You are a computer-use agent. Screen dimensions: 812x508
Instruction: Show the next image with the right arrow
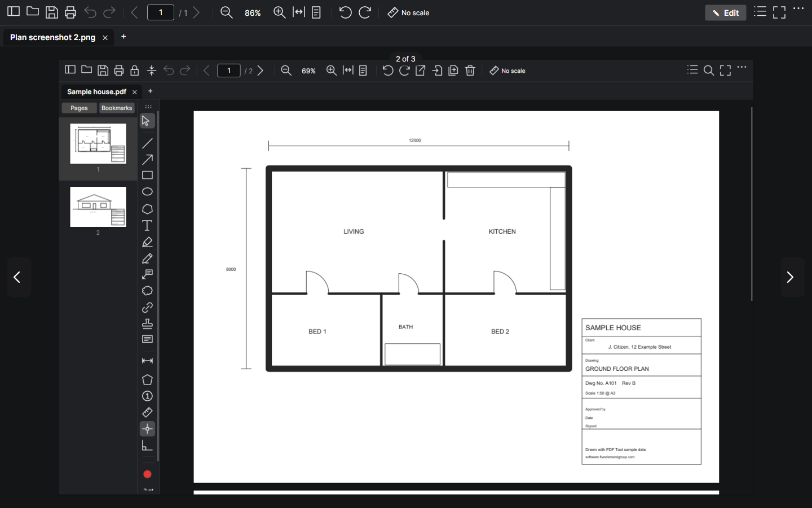pyautogui.click(x=792, y=277)
